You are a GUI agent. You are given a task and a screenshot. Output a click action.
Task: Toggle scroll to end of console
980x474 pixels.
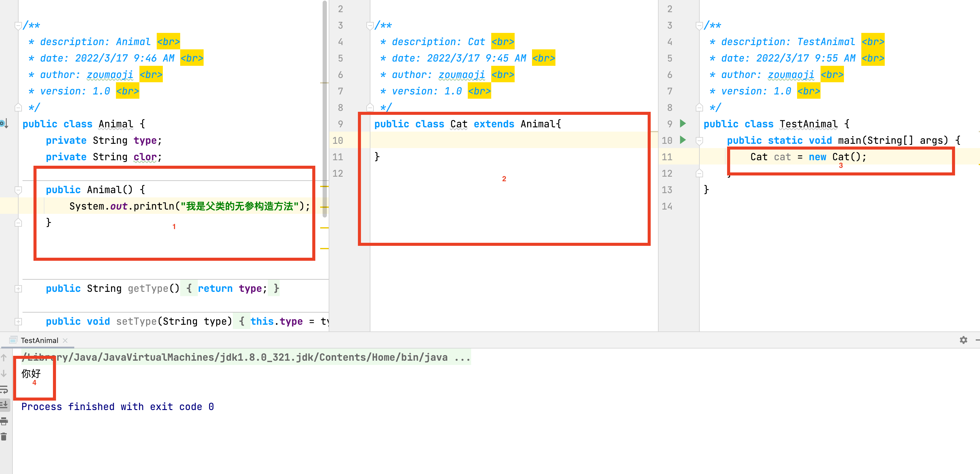[x=4, y=405]
